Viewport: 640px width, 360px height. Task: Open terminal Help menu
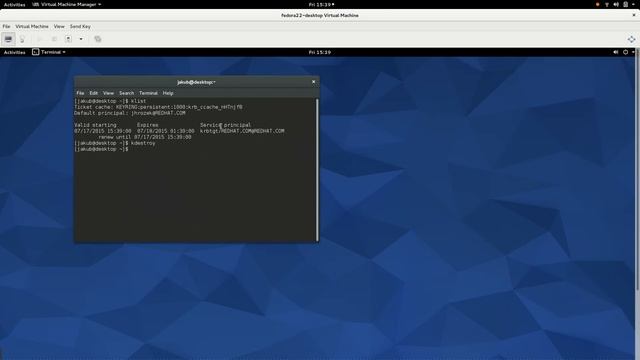point(168,93)
